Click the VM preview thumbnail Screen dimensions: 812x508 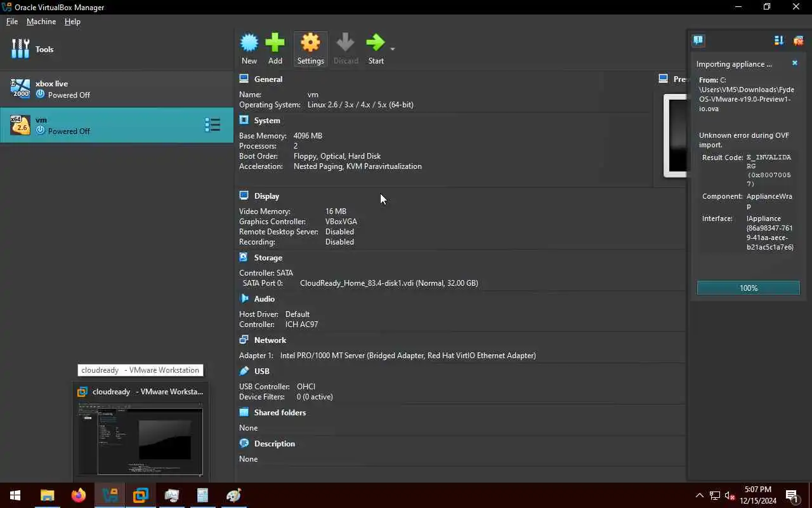click(675, 135)
